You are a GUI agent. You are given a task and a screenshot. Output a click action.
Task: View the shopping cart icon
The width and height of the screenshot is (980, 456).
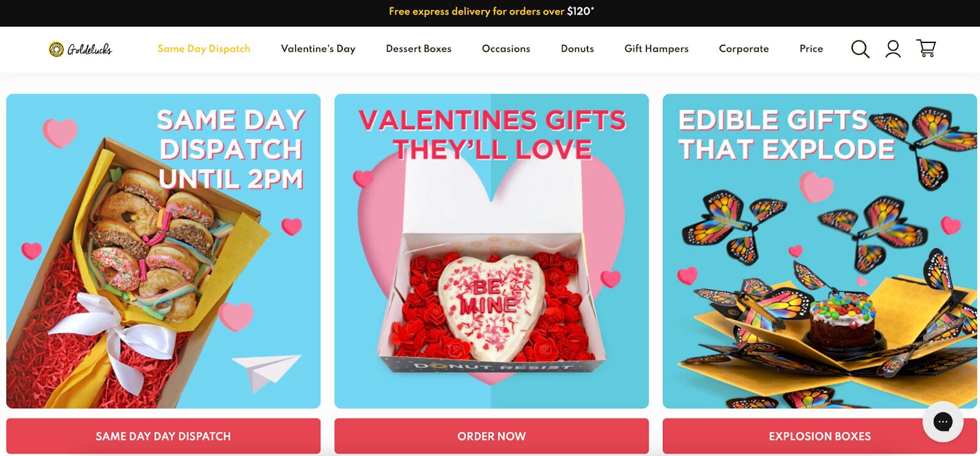click(x=926, y=48)
